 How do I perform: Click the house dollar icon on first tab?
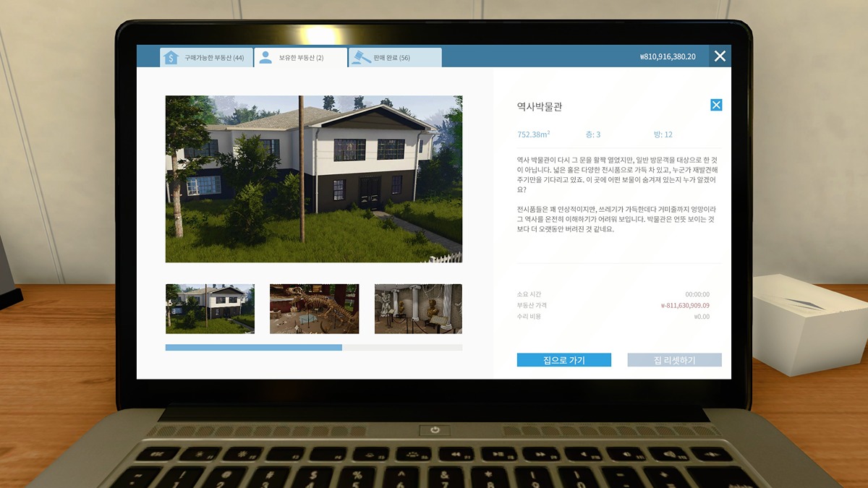[x=171, y=57]
